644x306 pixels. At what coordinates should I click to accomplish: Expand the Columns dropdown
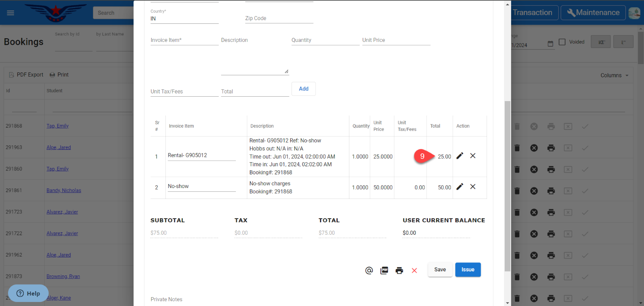pyautogui.click(x=614, y=75)
